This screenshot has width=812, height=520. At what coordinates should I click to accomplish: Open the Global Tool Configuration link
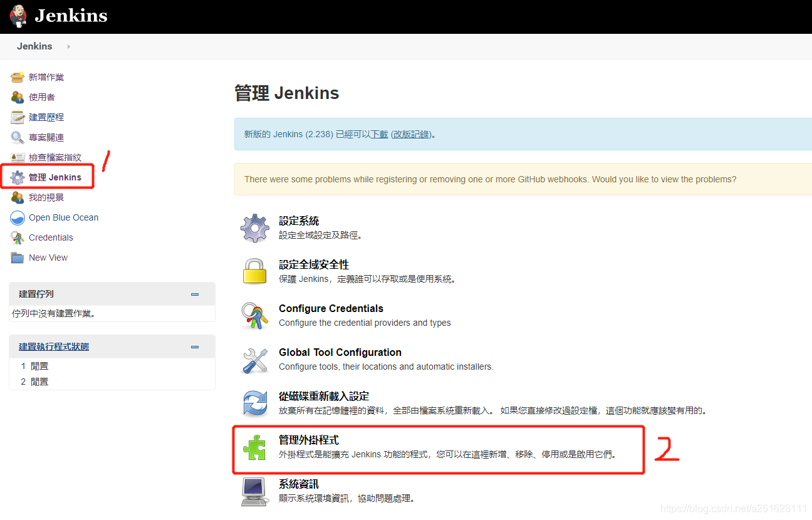pos(340,352)
